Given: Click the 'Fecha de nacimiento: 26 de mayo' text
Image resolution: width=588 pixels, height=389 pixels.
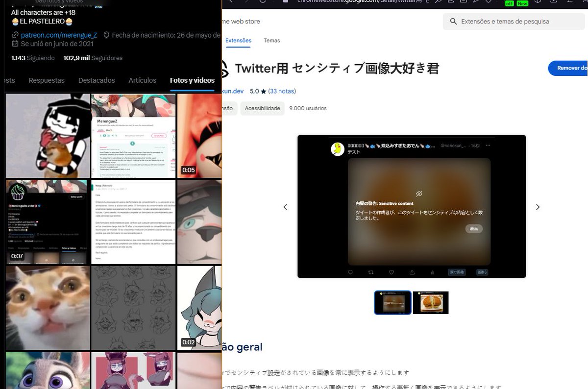Looking at the screenshot, I should [x=166, y=35].
